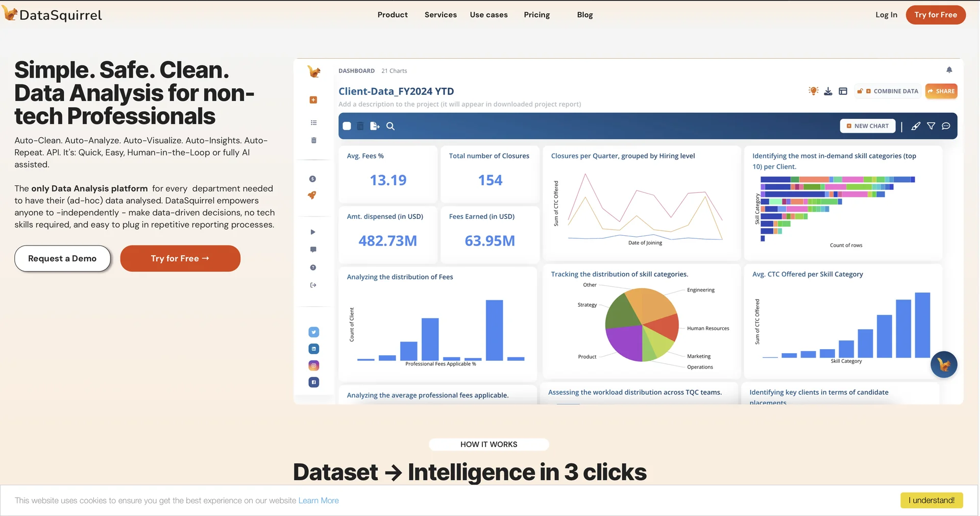Click Try for Free in the top navigation

[936, 15]
